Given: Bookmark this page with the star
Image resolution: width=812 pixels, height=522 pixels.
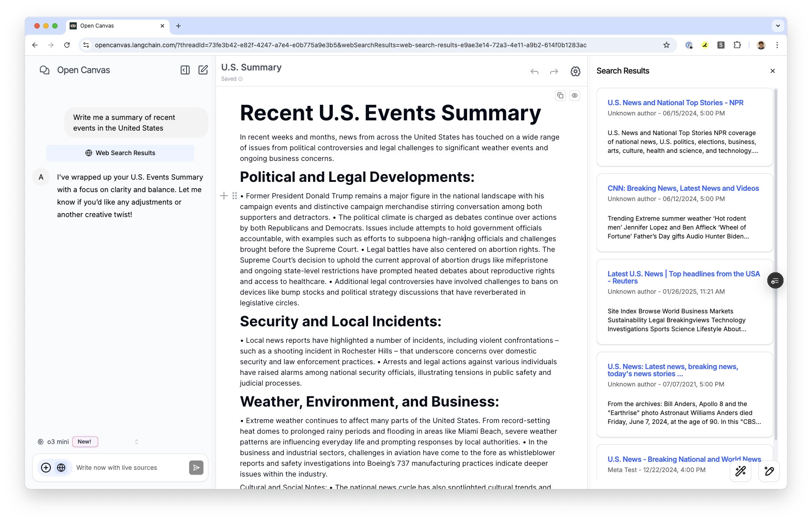Looking at the screenshot, I should click(667, 45).
